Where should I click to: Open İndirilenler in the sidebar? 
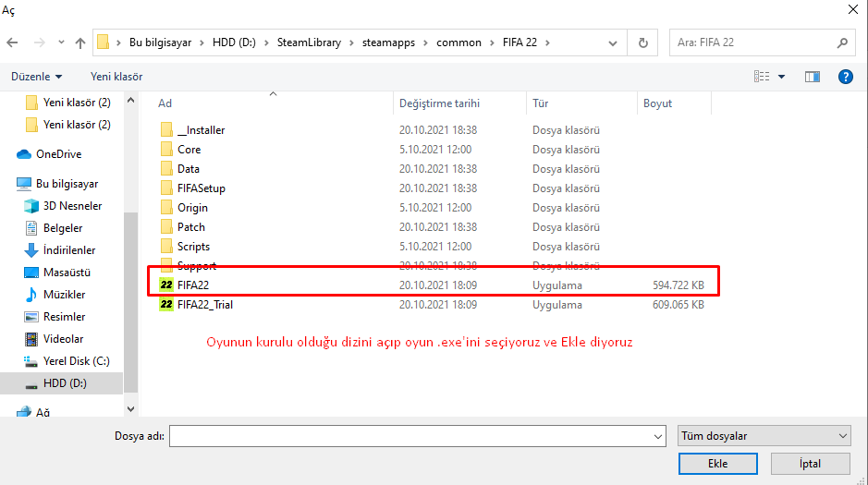click(69, 250)
